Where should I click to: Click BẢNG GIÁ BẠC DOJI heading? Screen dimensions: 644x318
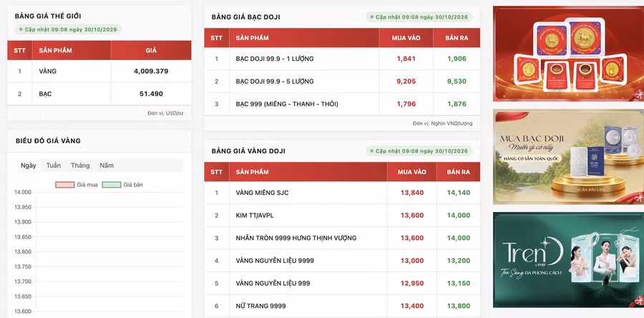point(245,17)
